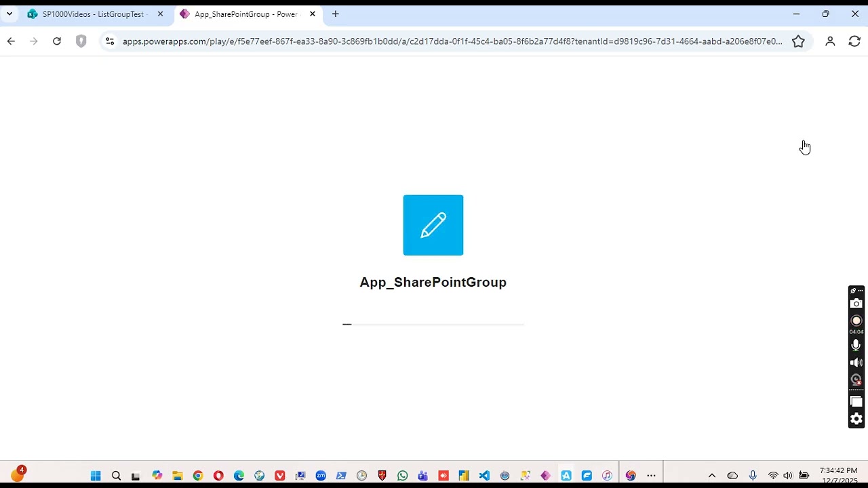This screenshot has width=868, height=488.
Task: Open iTunes music app from the taskbar
Action: tap(607, 476)
